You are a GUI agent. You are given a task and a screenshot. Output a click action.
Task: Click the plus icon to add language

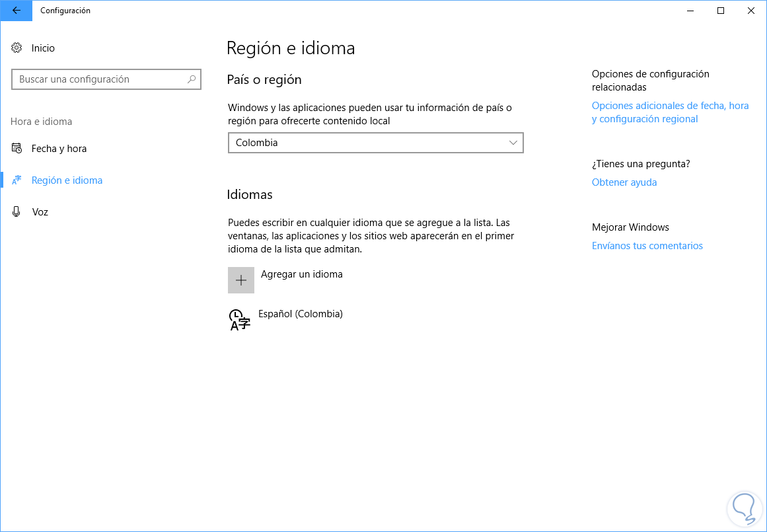pyautogui.click(x=241, y=280)
